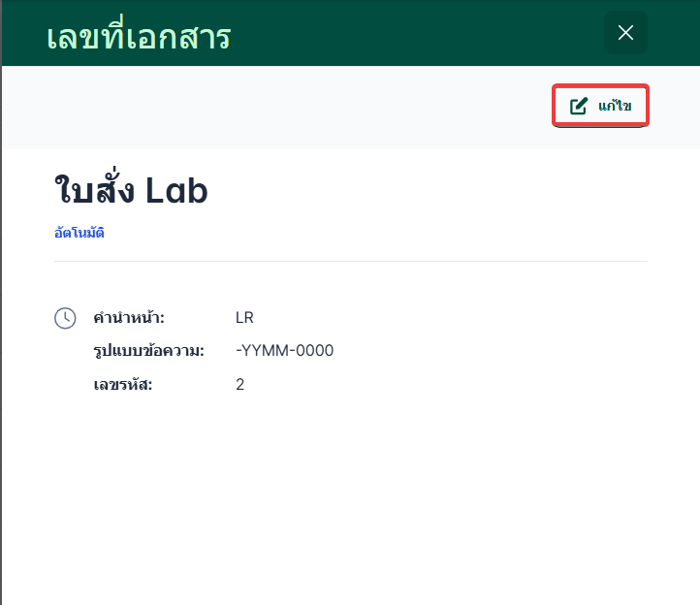The height and width of the screenshot is (605, 700).
Task: Select the รูปแบบข้อความ field label
Action: point(148,351)
